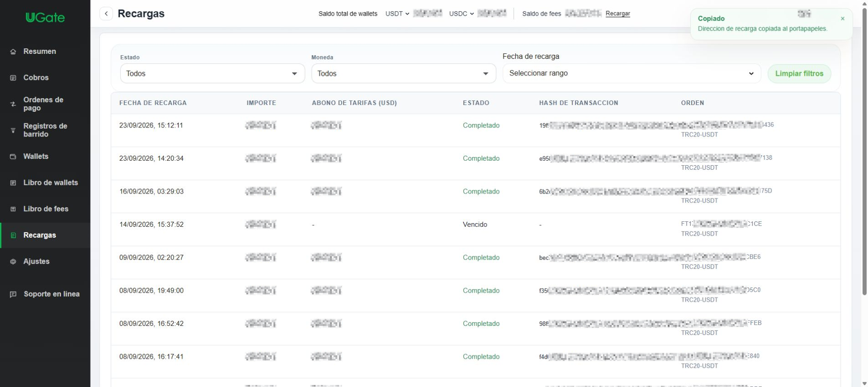Click the Registros de barrido icon
The width and height of the screenshot is (868, 387).
coord(13,130)
